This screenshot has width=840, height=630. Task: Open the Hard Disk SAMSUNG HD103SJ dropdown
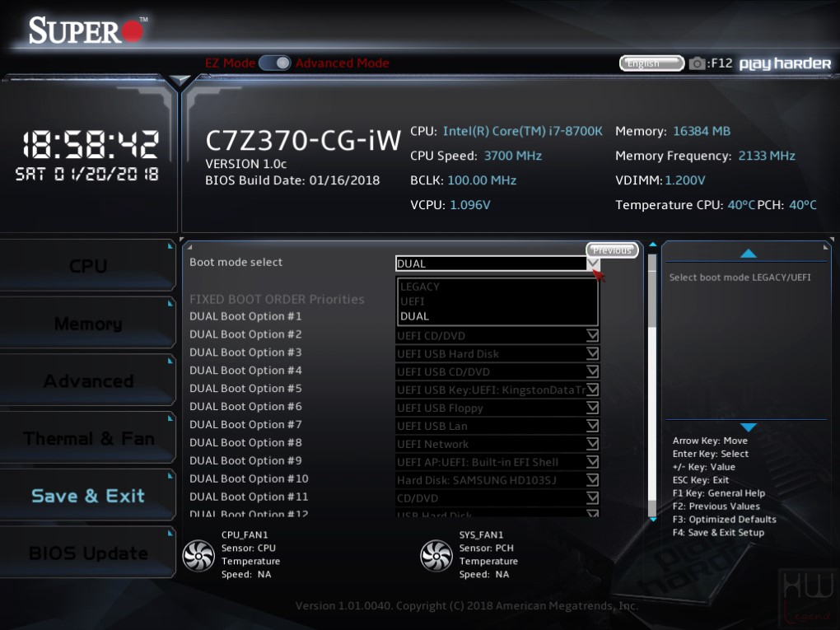tap(497, 481)
